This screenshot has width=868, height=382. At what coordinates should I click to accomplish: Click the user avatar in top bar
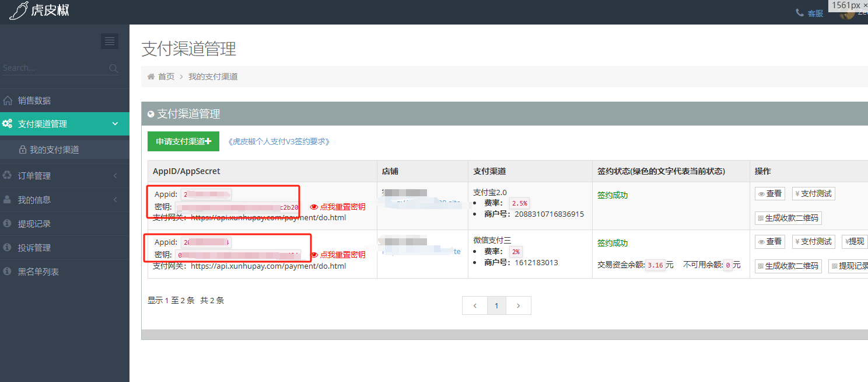click(846, 13)
